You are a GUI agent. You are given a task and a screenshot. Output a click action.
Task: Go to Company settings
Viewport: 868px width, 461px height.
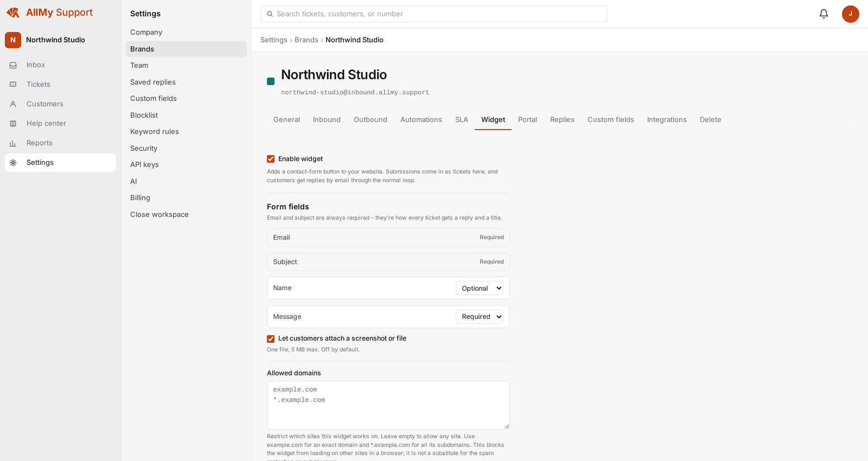(186, 33)
